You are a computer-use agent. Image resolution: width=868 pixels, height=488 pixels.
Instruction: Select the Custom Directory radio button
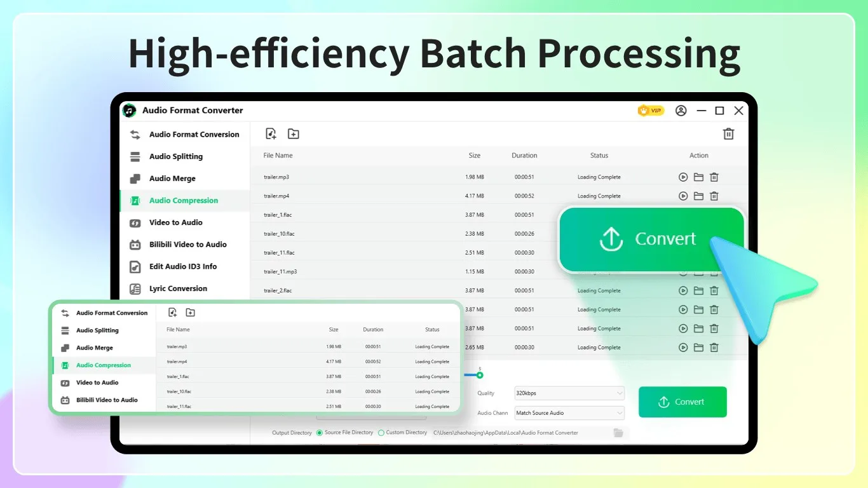(381, 433)
